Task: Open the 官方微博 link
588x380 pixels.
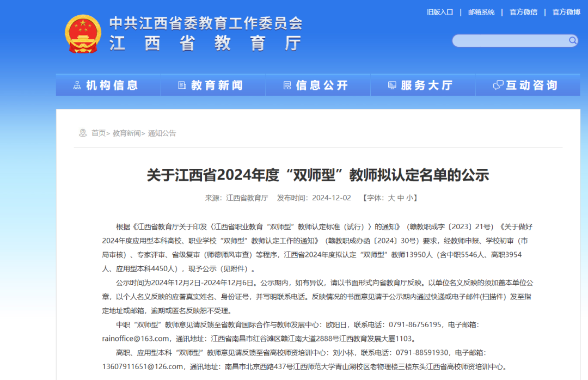Action: pyautogui.click(x=566, y=12)
